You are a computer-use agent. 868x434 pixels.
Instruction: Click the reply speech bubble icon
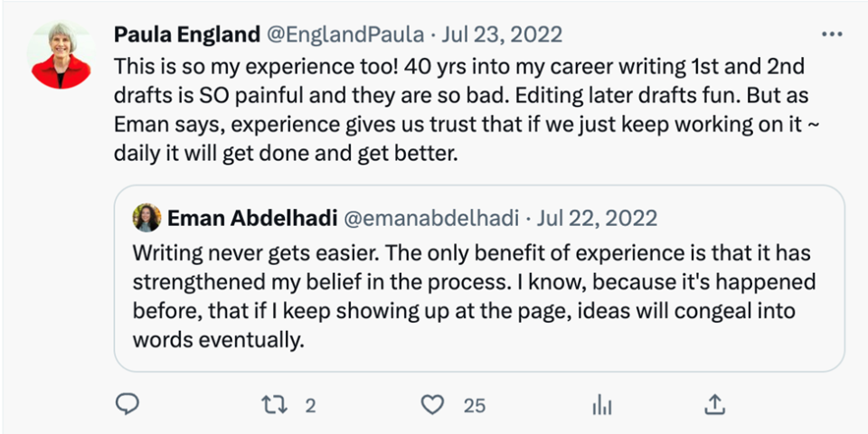128,404
